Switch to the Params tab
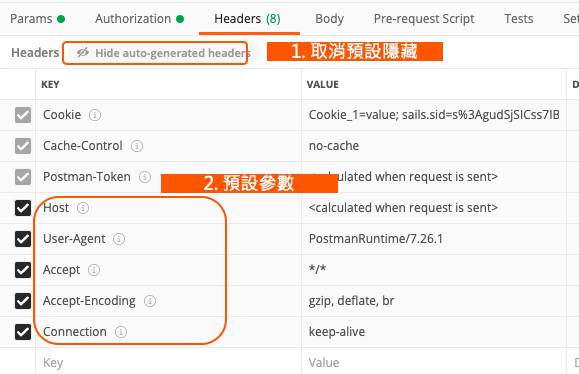 (x=37, y=19)
